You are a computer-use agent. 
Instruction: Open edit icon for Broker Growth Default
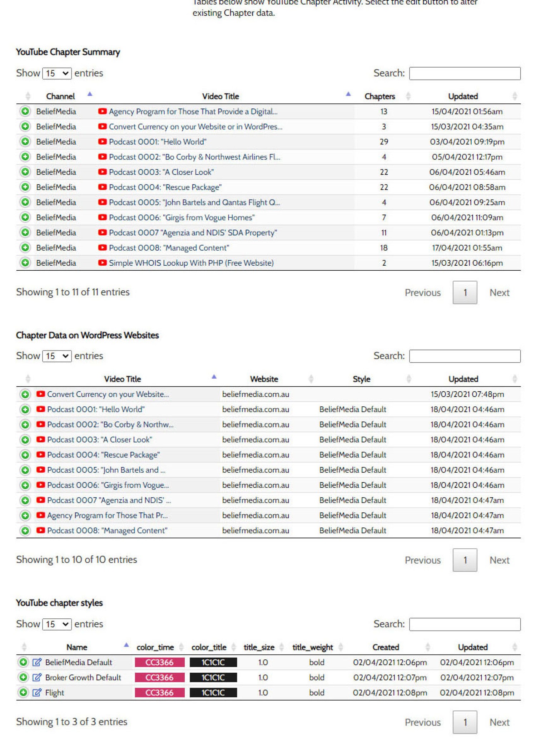click(x=37, y=677)
